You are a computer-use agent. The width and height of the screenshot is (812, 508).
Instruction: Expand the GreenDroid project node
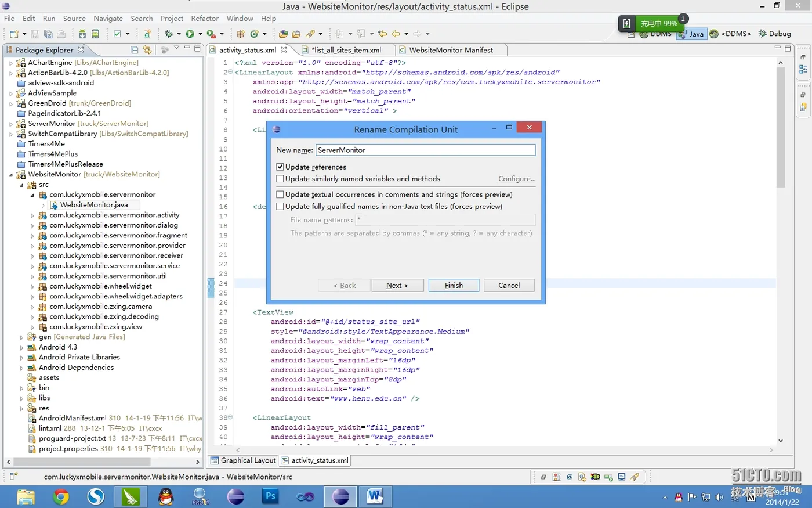tap(11, 103)
